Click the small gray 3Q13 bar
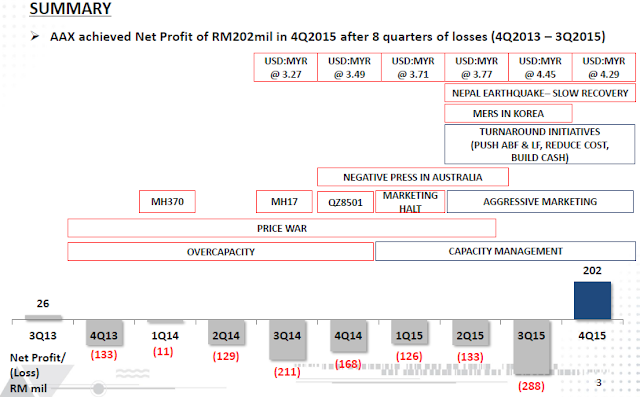The height and width of the screenshot is (397, 640). tap(43, 317)
